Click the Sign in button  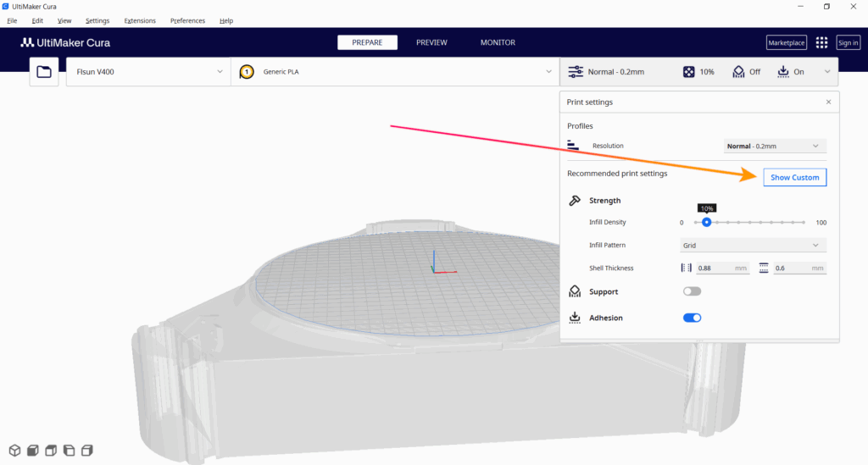pyautogui.click(x=848, y=42)
